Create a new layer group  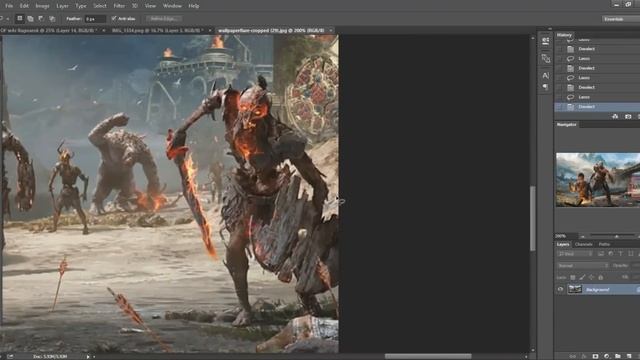618,356
